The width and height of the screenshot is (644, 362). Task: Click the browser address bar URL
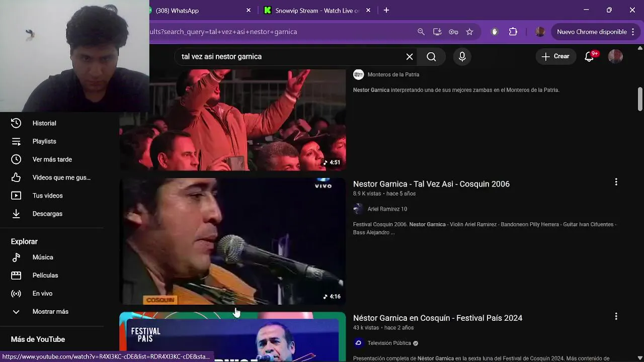coord(223,32)
